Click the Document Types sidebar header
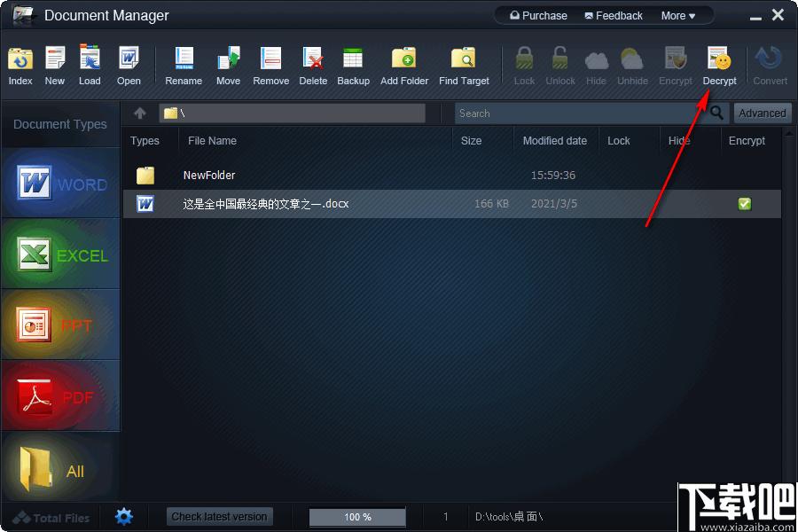This screenshot has width=798, height=532. coord(60,124)
